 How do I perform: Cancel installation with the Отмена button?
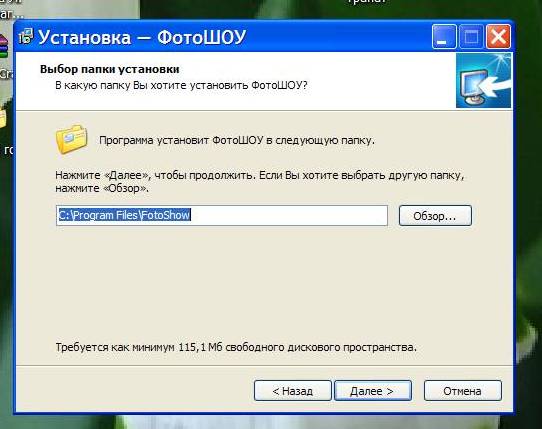pos(462,391)
